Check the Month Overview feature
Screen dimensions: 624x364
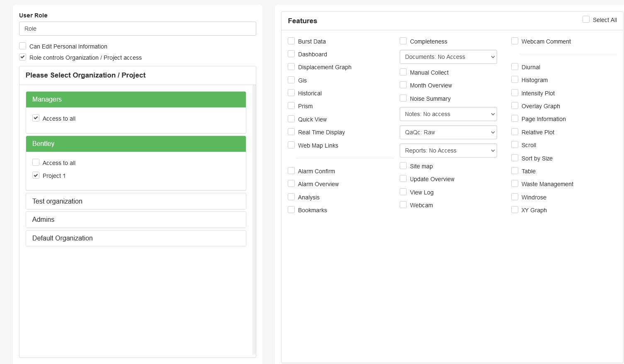[403, 85]
